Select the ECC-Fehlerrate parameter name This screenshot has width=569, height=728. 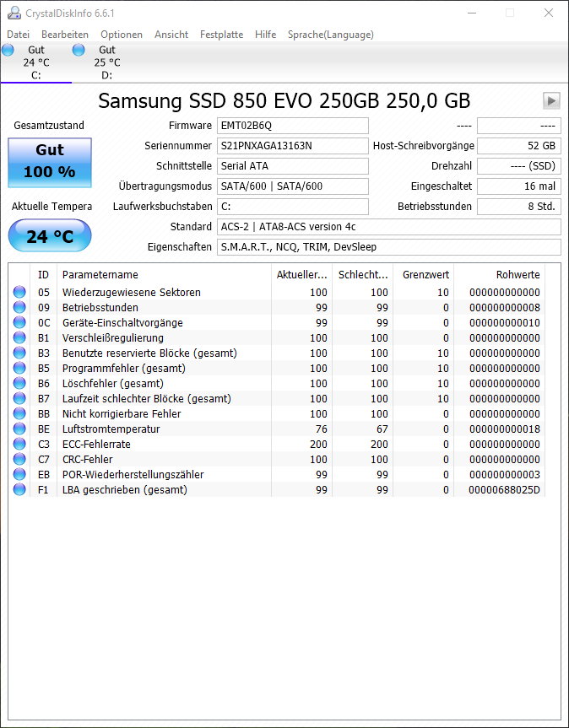[96, 444]
